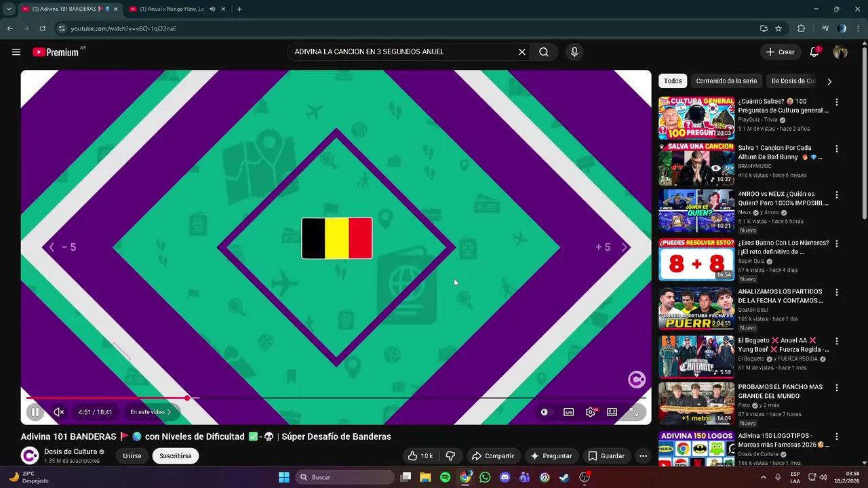Viewport: 868px width, 488px height.
Task: Open options for '4NROO vs NEUX' video
Action: tap(836, 195)
